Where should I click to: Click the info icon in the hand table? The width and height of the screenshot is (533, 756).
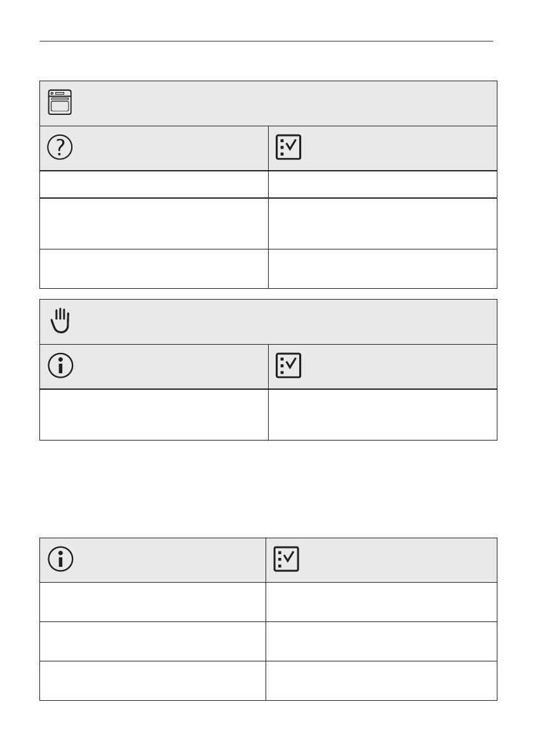60,366
